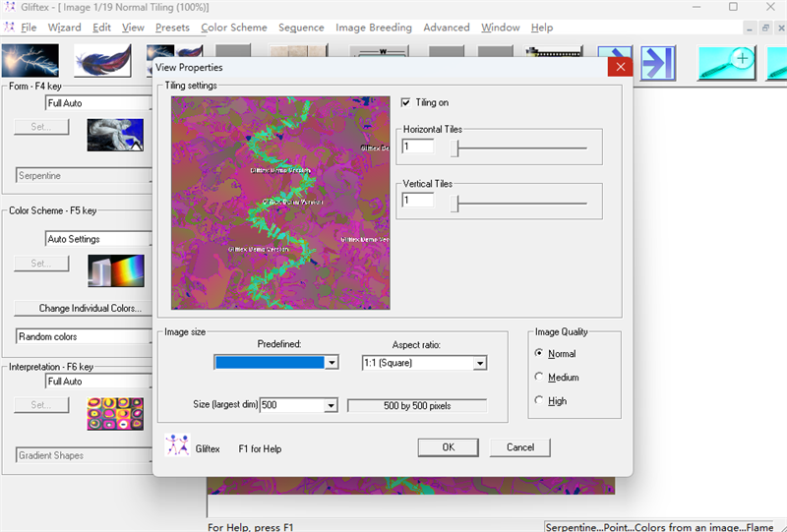Open the Presets menu
The height and width of the screenshot is (532, 787).
(172, 28)
